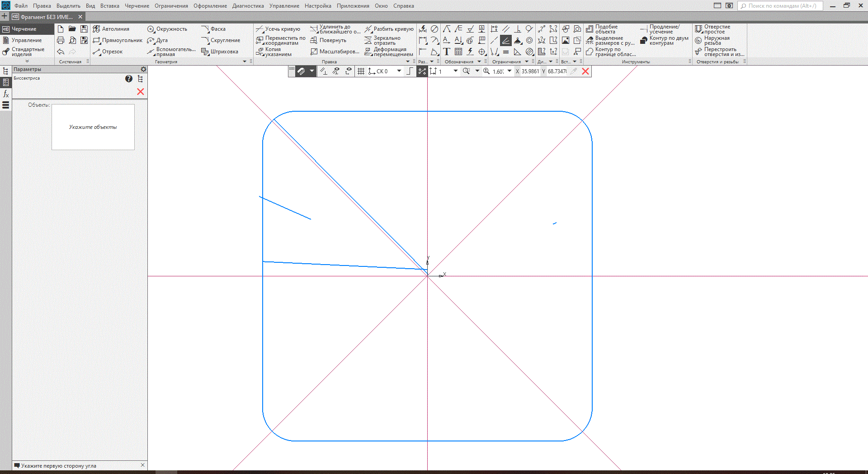Click the Print preview icon
The image size is (868, 474).
(x=72, y=40)
